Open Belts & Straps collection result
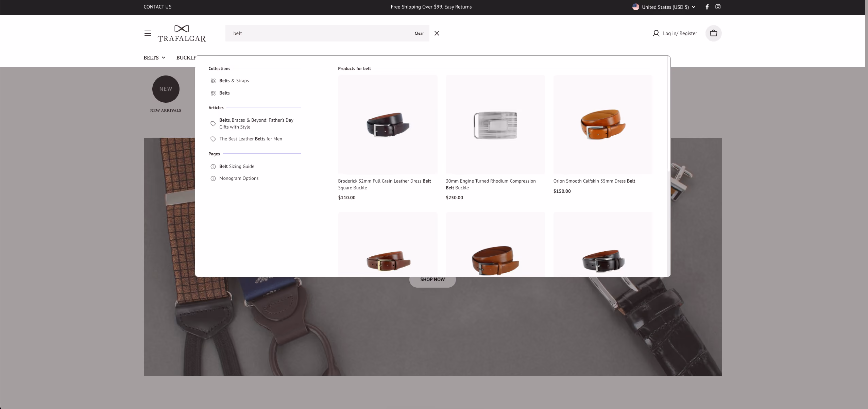 tap(234, 81)
